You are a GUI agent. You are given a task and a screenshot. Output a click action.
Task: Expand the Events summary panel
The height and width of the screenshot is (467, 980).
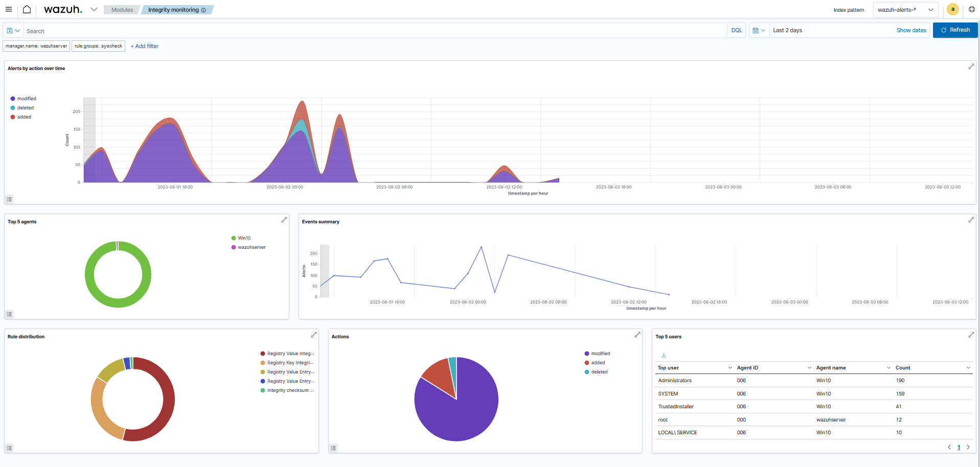[x=971, y=220]
